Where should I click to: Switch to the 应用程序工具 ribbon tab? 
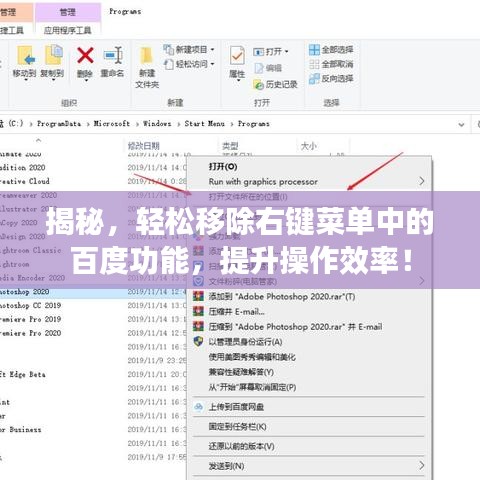pyautogui.click(x=68, y=30)
